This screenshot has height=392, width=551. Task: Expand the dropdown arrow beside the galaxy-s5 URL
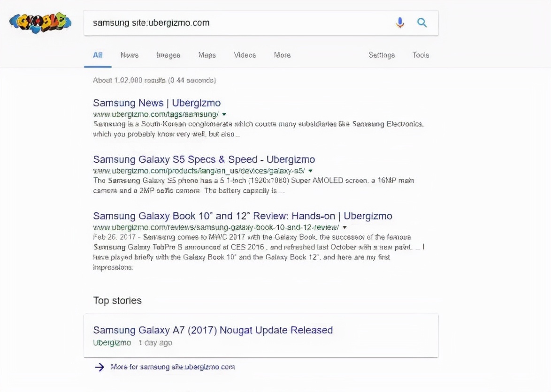(x=310, y=171)
